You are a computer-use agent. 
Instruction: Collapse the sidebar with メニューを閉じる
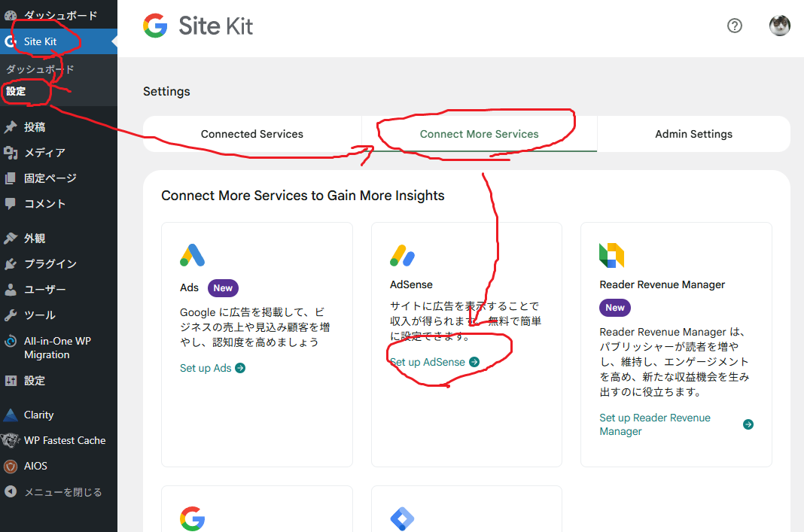coord(62,492)
